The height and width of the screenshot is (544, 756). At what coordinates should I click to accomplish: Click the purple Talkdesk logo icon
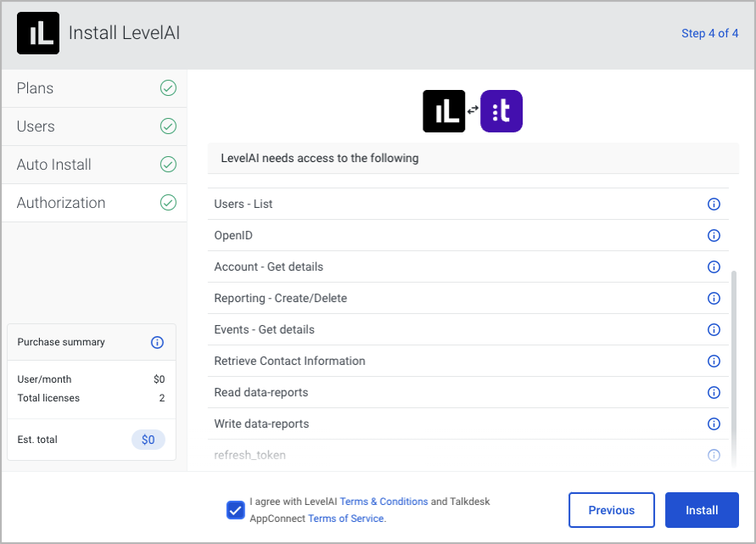click(501, 111)
